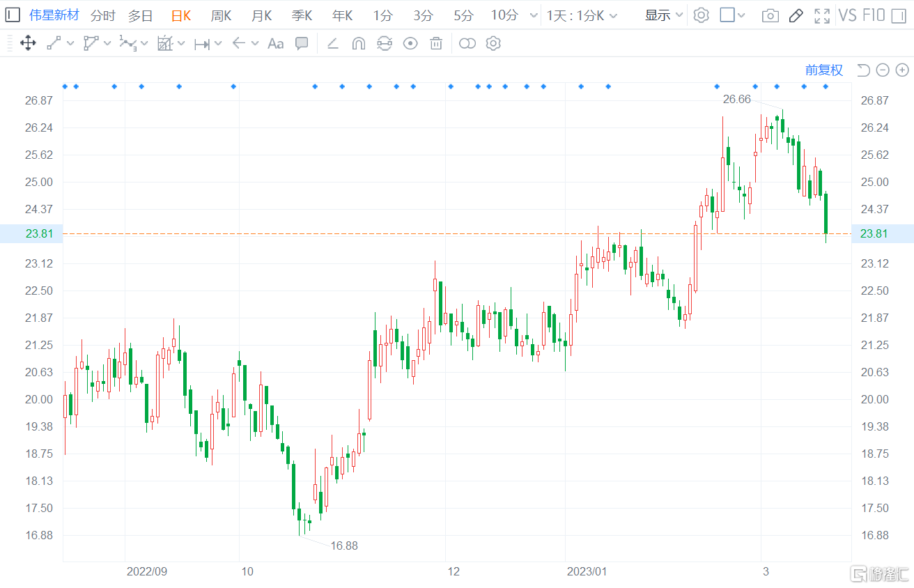Switch to the 多日 tab

coord(140,15)
